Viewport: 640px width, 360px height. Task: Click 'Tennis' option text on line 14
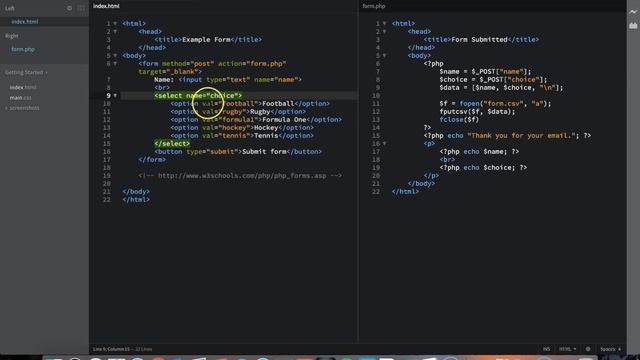[266, 136]
